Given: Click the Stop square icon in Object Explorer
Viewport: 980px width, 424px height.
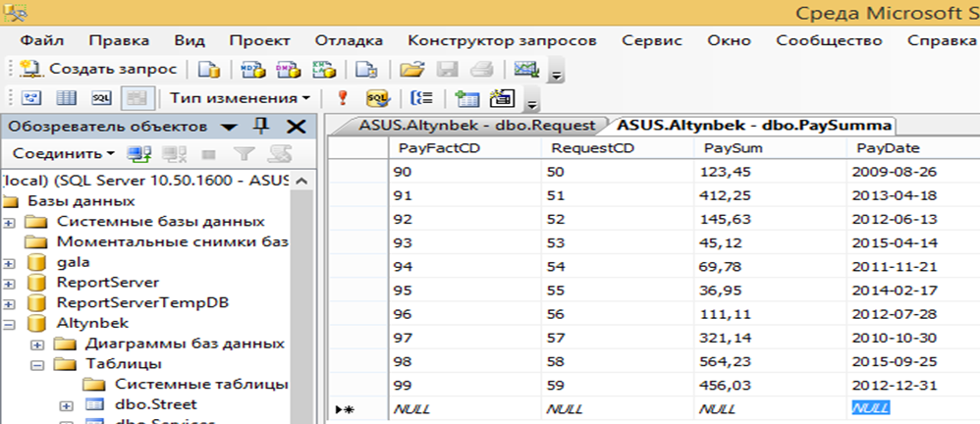Looking at the screenshot, I should tap(209, 154).
